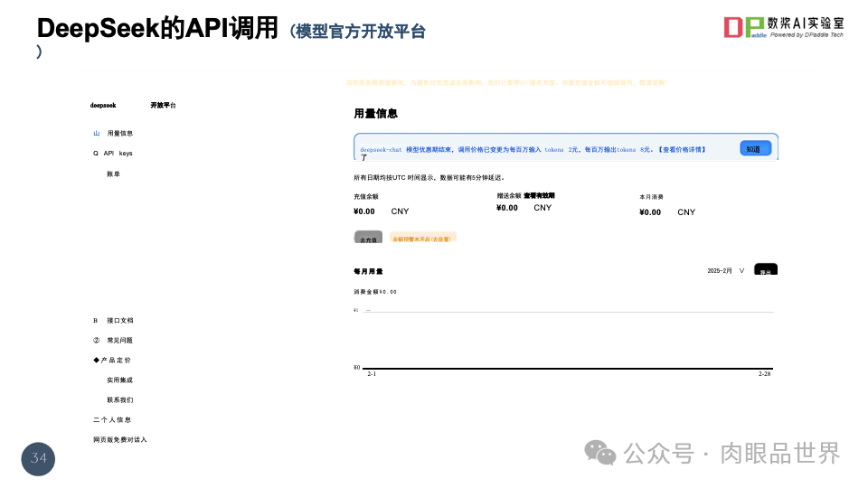Click the ¥0.00 value under 充值余额
868x488 pixels.
pyautogui.click(x=364, y=211)
